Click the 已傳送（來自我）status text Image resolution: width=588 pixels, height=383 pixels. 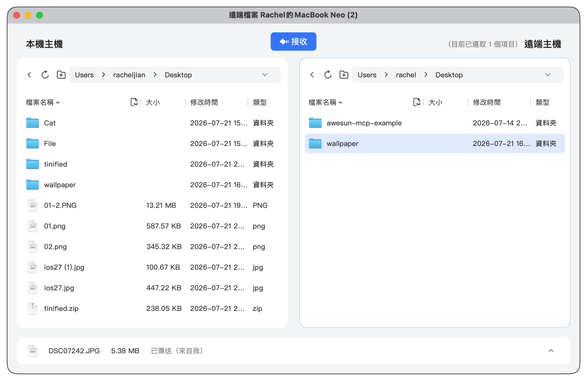177,351
